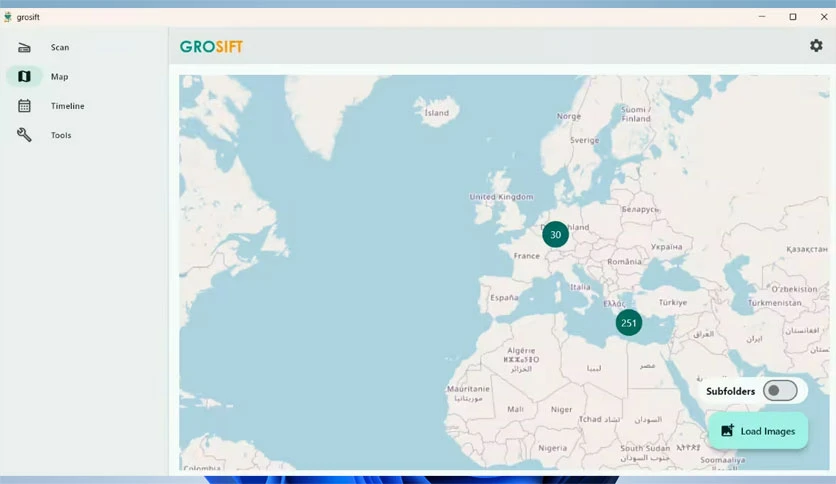Image resolution: width=836 pixels, height=484 pixels.
Task: Minimize the grosift window
Action: (762, 17)
